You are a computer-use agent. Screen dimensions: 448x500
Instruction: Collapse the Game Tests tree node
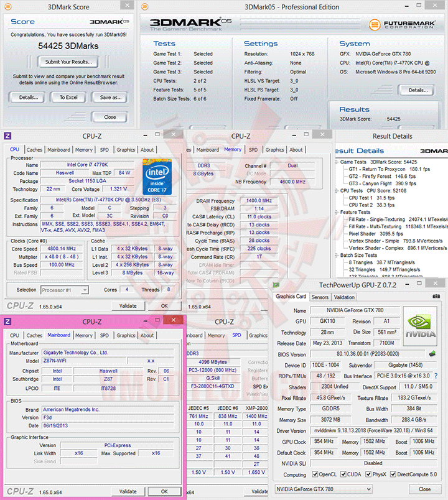pyautogui.click(x=337, y=162)
